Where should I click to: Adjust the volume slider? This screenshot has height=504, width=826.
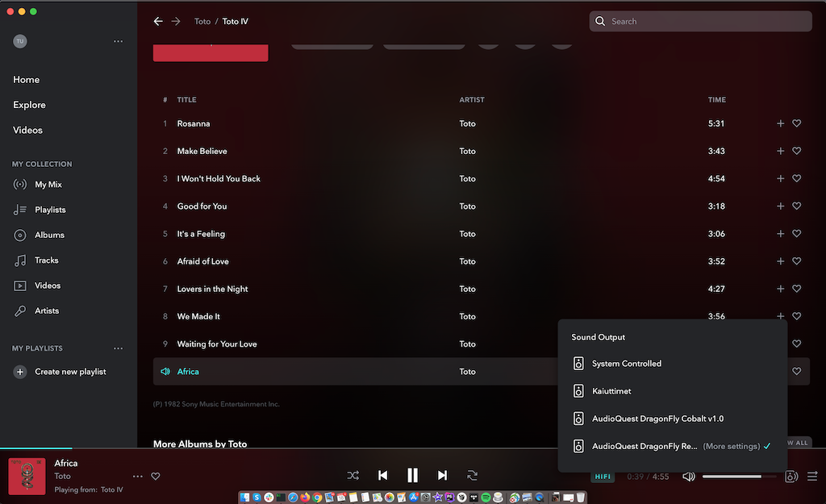pyautogui.click(x=739, y=476)
